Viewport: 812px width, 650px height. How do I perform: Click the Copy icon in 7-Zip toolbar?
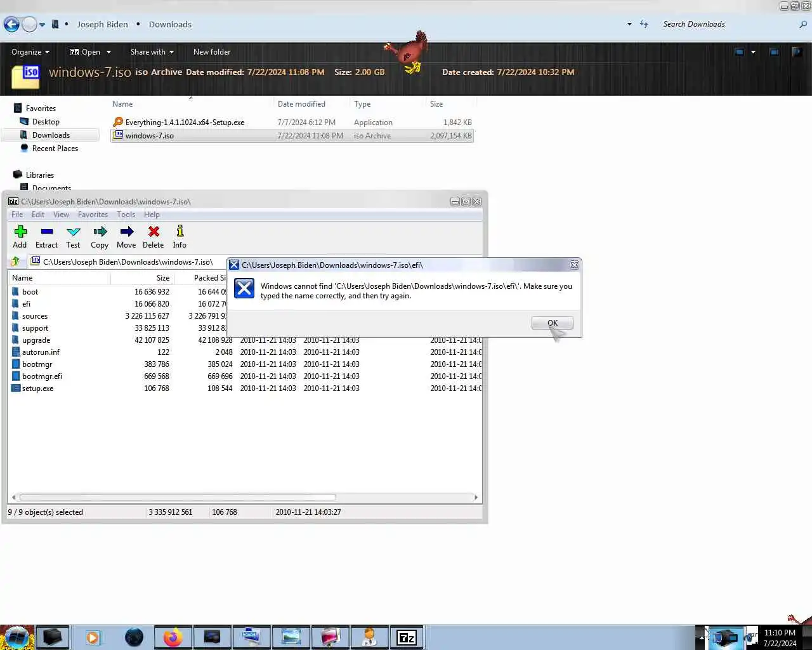pos(100,232)
